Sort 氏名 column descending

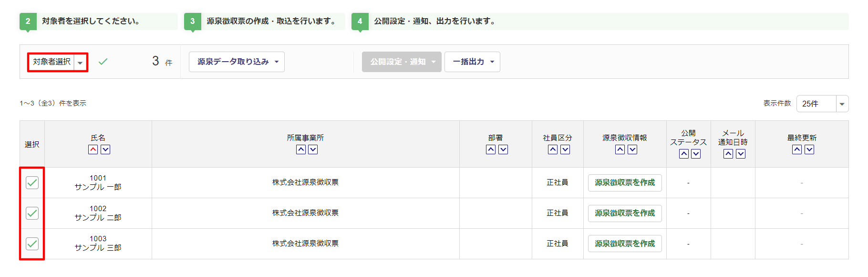[105, 149]
